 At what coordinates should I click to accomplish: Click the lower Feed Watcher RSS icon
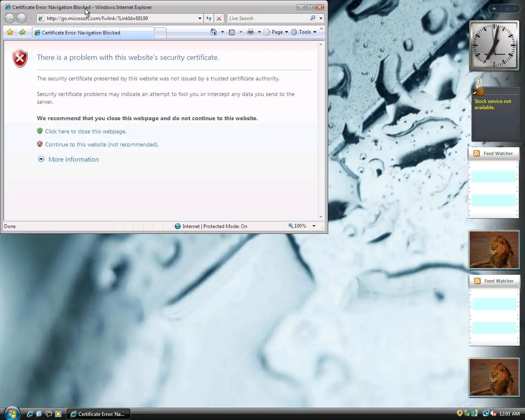[x=477, y=281]
